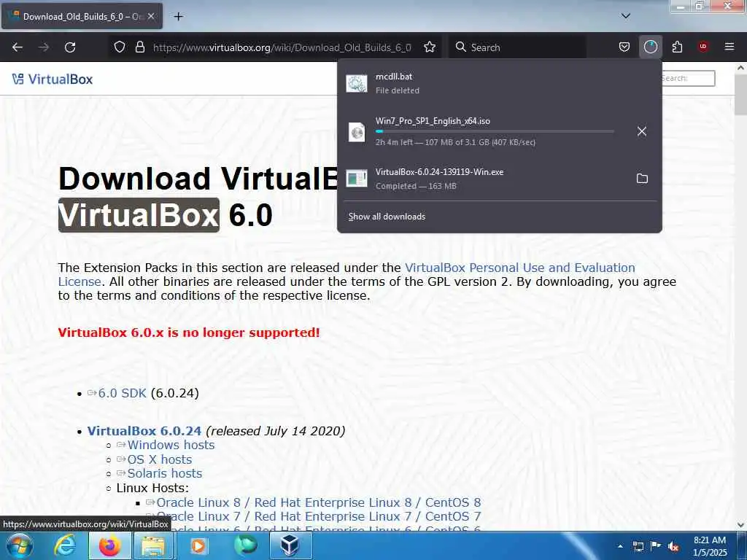The width and height of the screenshot is (747, 560).
Task: Cancel the Win7 ISO download
Action: tap(642, 131)
